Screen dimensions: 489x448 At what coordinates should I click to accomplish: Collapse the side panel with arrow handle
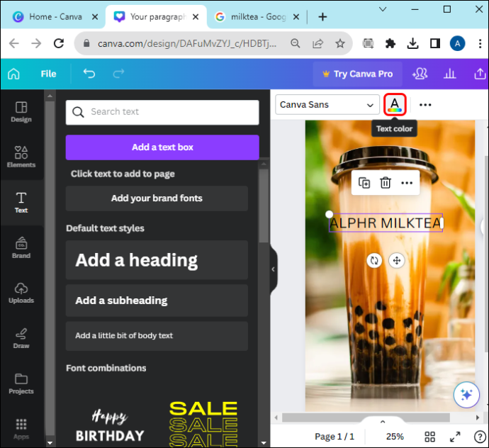(x=273, y=269)
